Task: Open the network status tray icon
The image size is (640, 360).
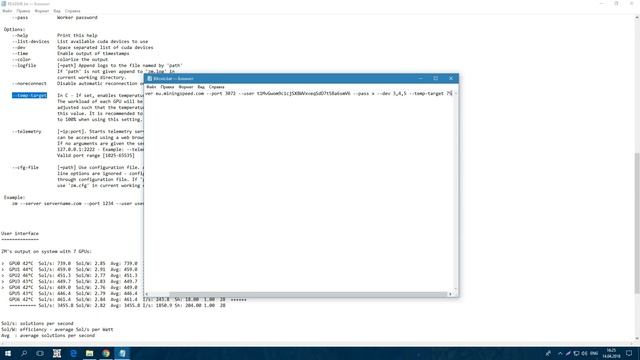Action: point(576,353)
